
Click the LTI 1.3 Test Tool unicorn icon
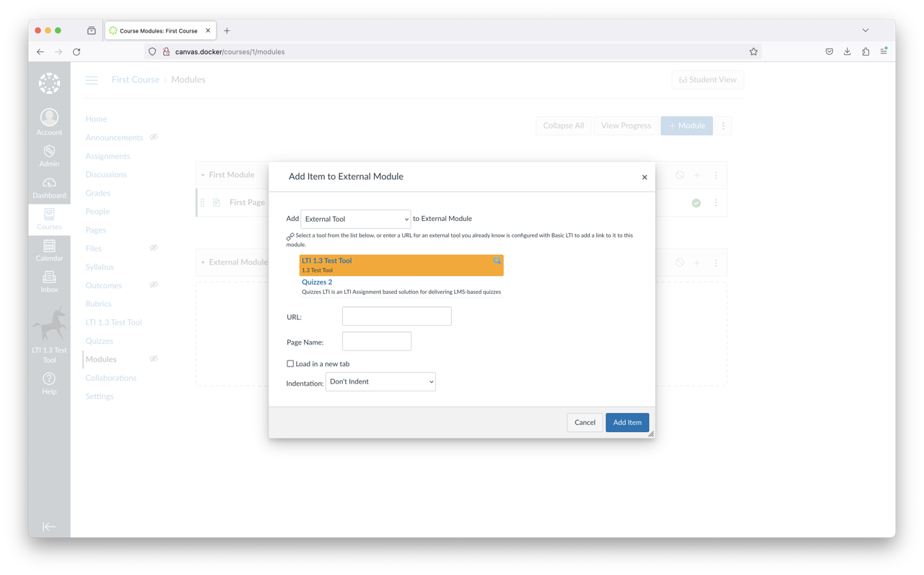point(49,325)
